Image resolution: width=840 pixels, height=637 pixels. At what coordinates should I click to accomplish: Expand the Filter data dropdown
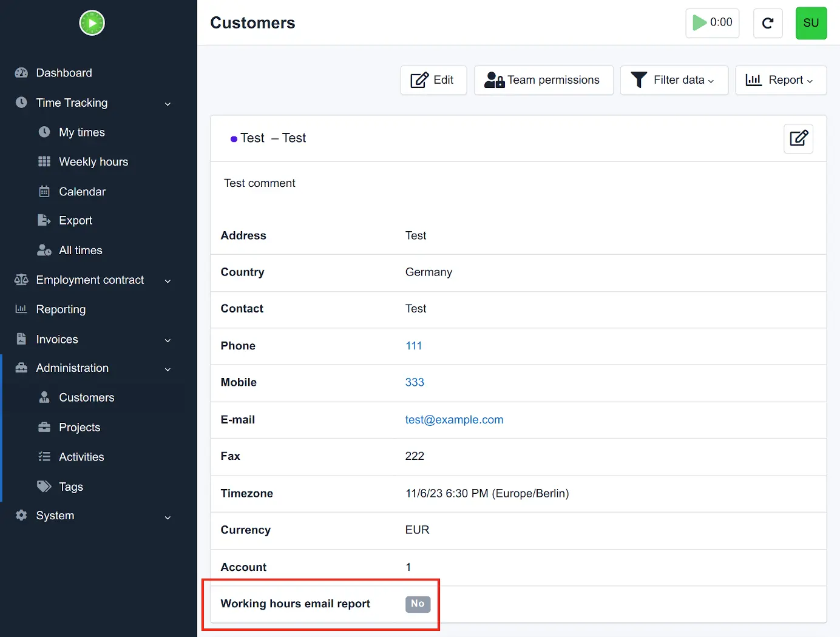(x=674, y=80)
